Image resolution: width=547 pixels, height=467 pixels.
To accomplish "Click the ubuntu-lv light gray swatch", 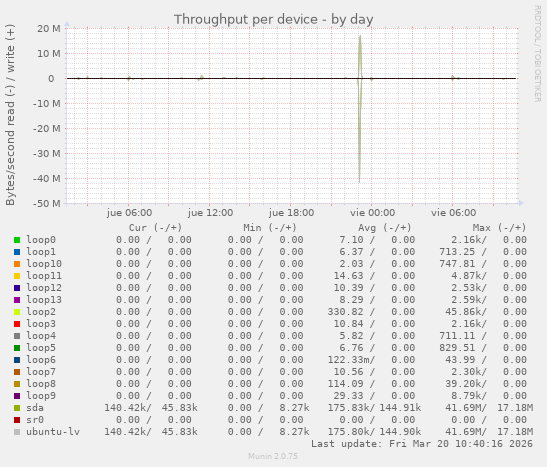I will (x=17, y=432).
